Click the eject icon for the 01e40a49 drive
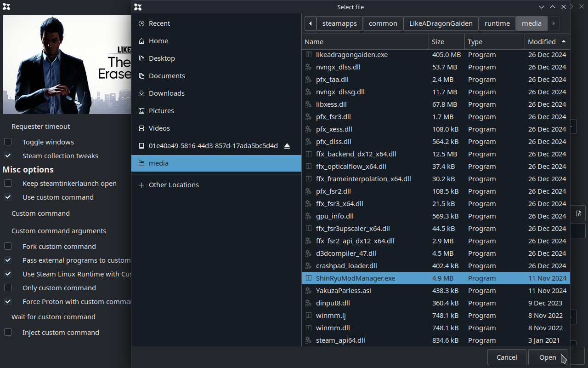Viewport: 588px width, 368px height. 287,146
